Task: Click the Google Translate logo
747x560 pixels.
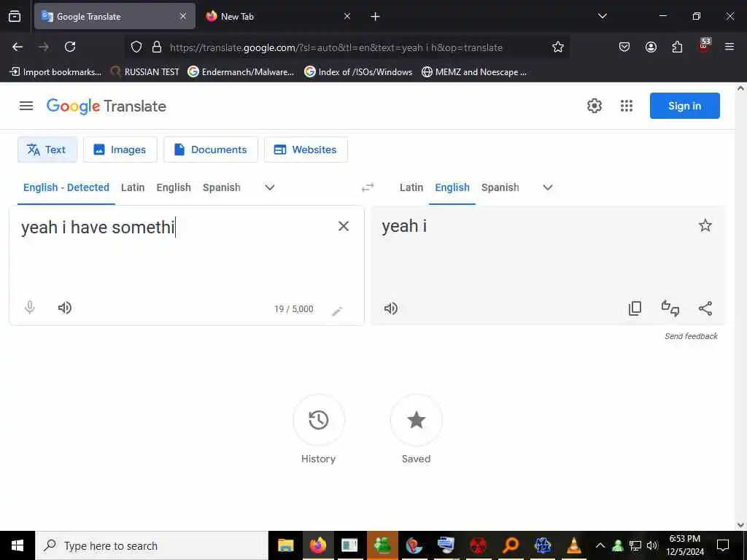Action: coord(107,106)
